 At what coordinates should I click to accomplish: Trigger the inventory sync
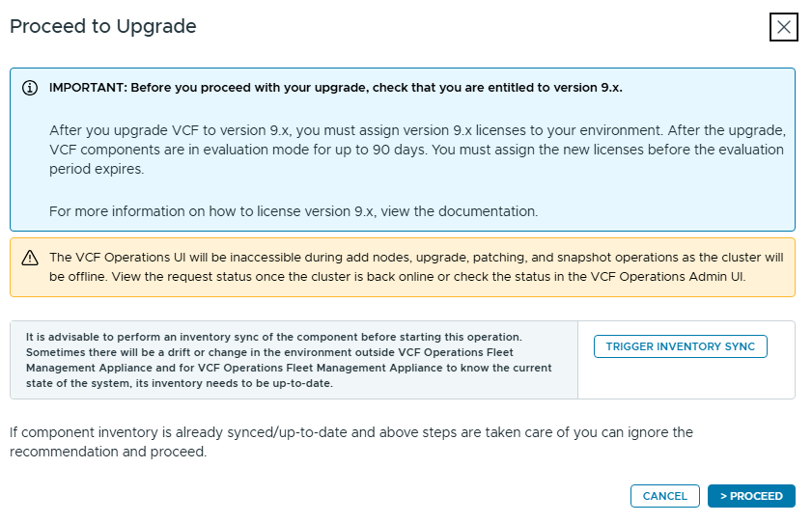click(680, 346)
